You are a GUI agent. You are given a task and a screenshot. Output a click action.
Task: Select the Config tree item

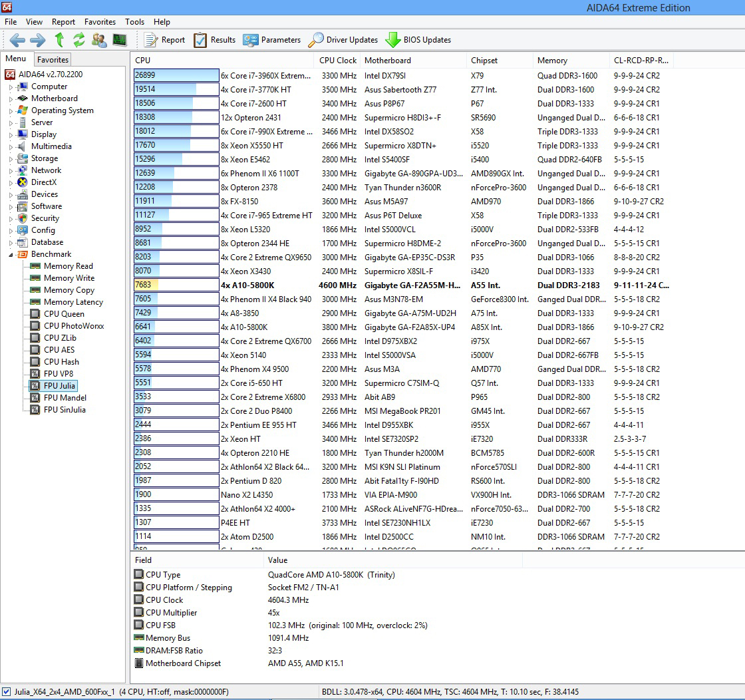pyautogui.click(x=43, y=230)
